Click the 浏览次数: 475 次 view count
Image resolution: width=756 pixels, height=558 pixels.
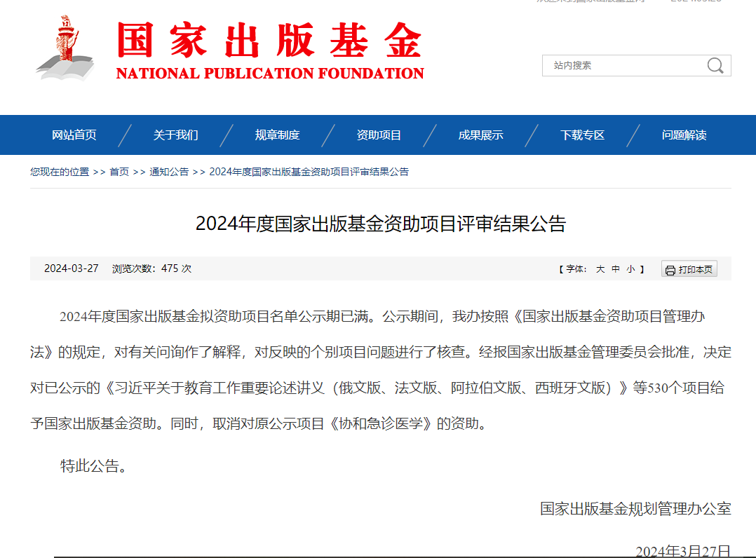152,268
